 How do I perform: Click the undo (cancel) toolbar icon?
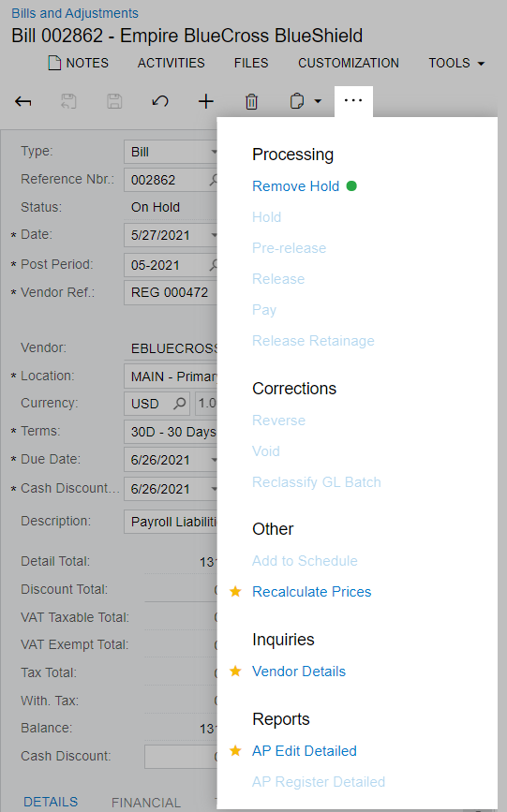coord(160,101)
